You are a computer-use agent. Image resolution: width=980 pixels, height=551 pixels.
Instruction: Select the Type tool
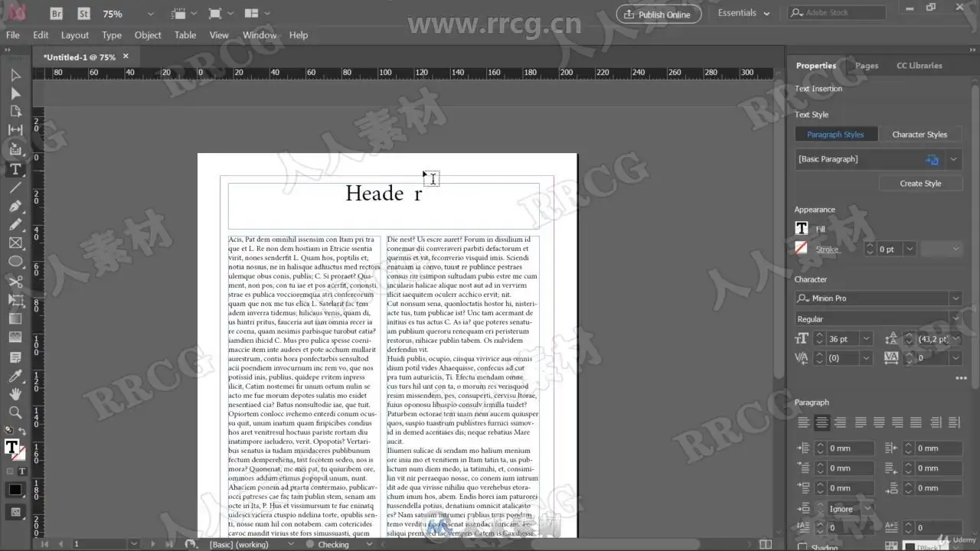click(x=15, y=168)
